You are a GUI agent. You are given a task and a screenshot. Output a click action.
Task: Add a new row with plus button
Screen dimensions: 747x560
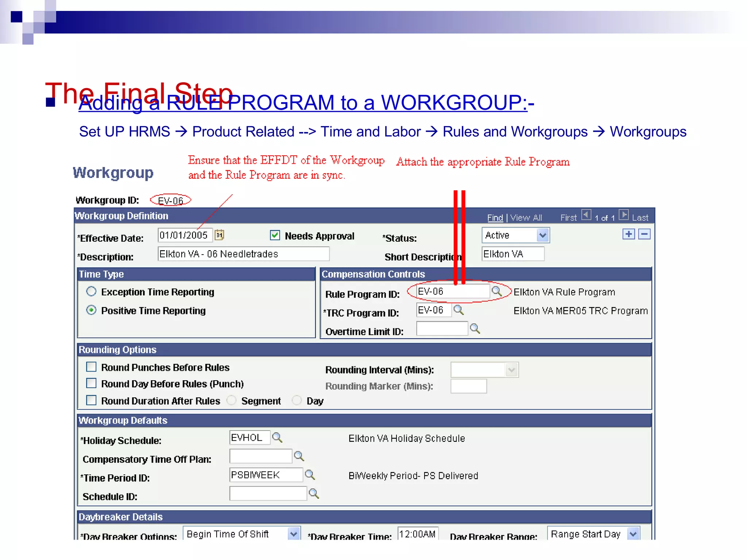pos(628,234)
